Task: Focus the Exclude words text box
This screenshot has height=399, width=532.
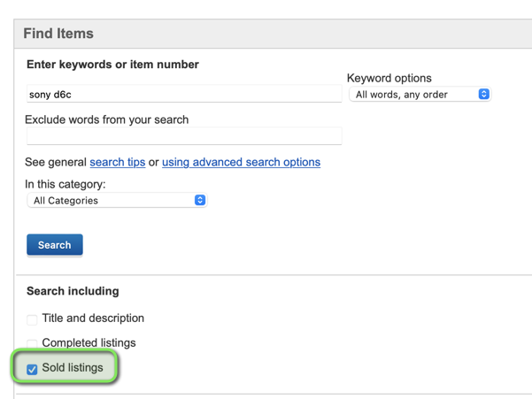Action: pos(183,136)
